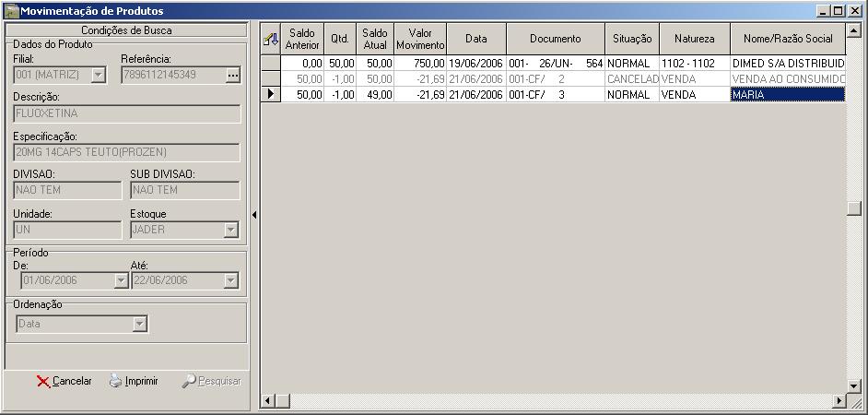The height and width of the screenshot is (415, 868).
Task: Minimize the Movimentação de Produtos window
Action: tap(823, 10)
